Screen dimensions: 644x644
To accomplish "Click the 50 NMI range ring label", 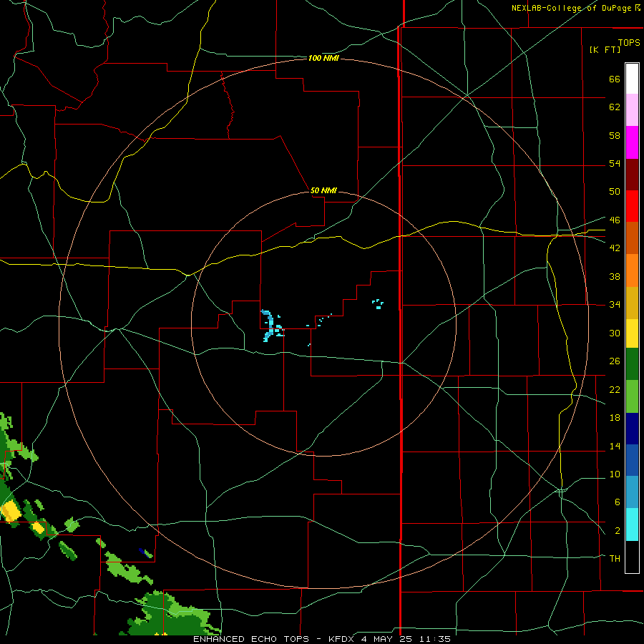I will [323, 190].
